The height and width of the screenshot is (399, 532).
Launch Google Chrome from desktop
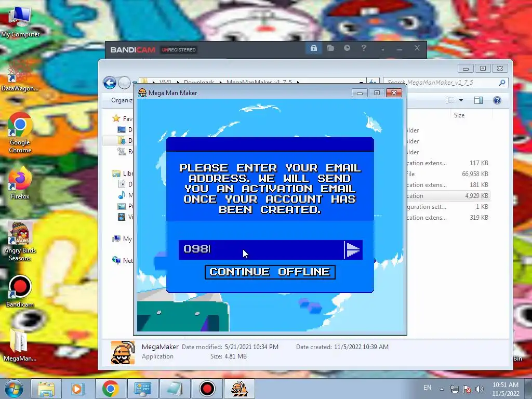pyautogui.click(x=20, y=133)
